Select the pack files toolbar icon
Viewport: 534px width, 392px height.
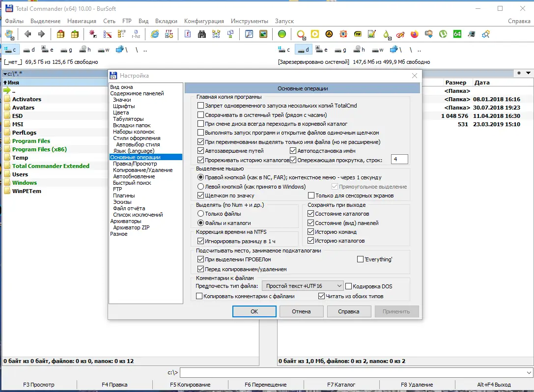click(60, 34)
